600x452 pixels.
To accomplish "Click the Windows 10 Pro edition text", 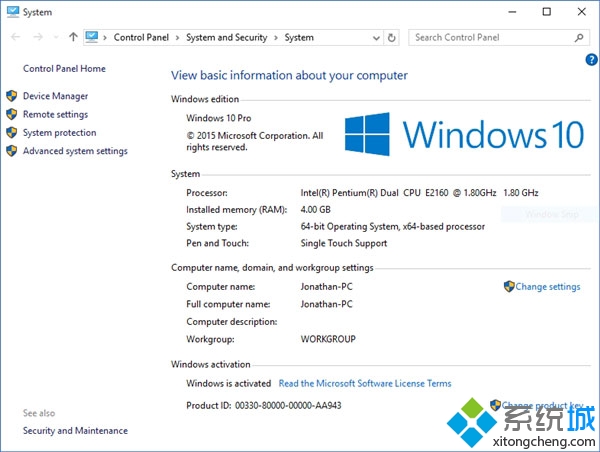I will coord(218,118).
